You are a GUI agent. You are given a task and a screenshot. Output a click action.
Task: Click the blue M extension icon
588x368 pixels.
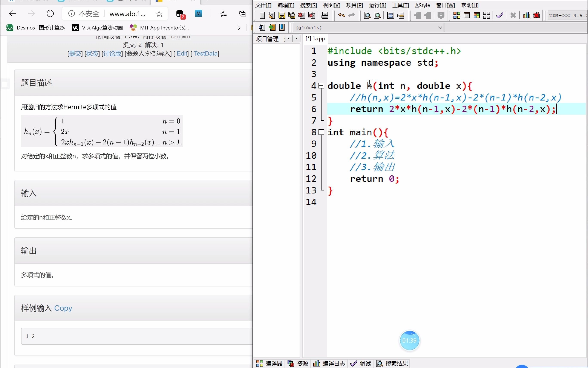199,14
